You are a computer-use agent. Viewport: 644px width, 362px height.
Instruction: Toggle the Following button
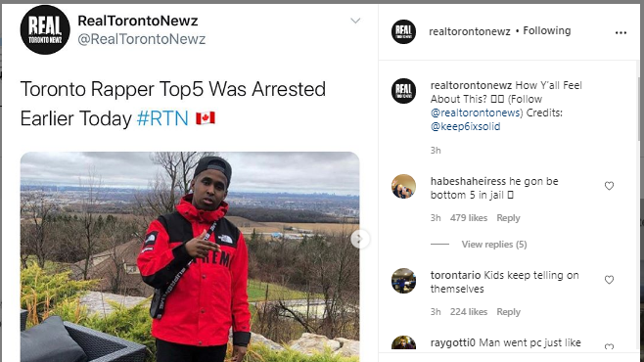[x=547, y=30]
